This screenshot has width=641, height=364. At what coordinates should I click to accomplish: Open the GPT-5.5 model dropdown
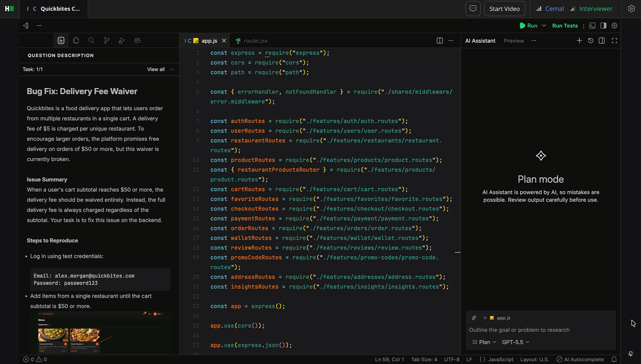[516, 342]
